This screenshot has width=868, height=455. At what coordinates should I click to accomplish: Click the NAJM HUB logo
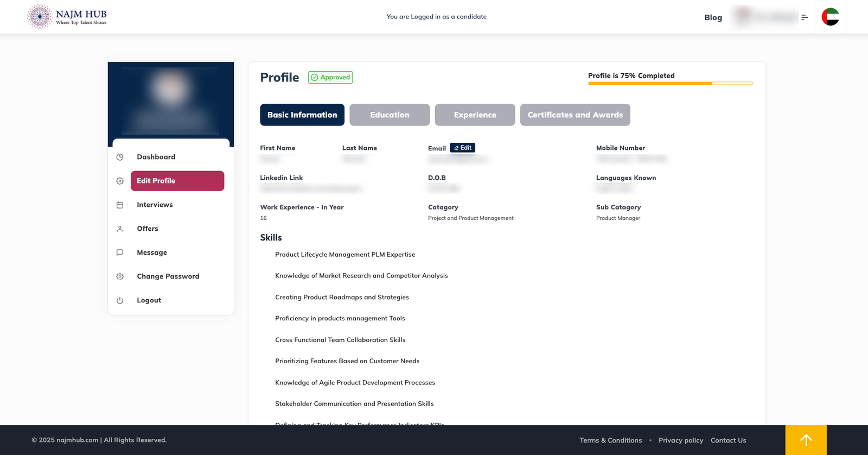(x=67, y=16)
